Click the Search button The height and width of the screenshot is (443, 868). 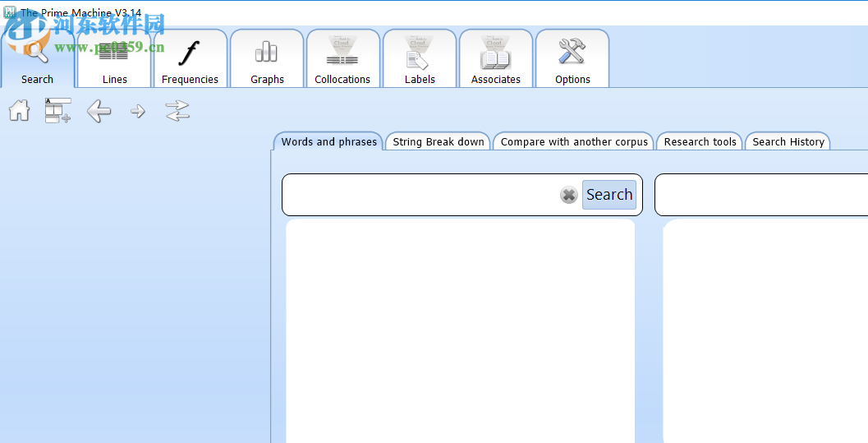pyautogui.click(x=609, y=195)
